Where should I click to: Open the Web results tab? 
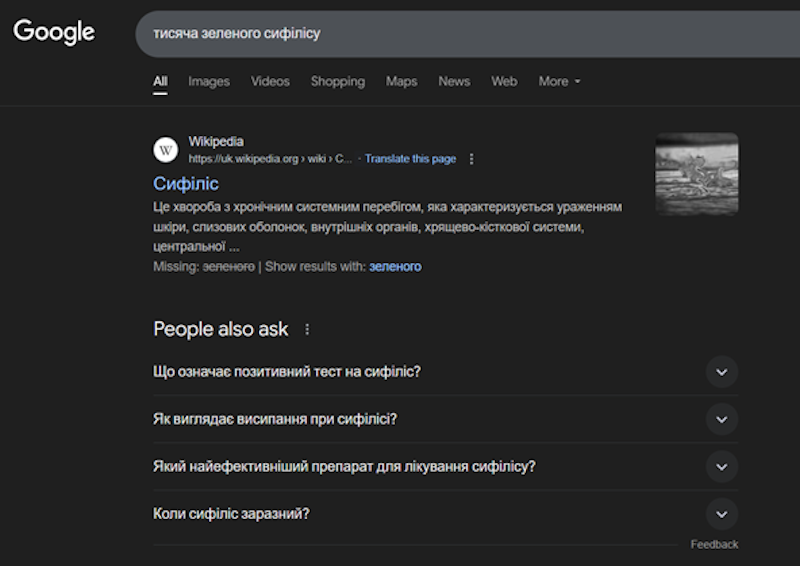click(x=504, y=82)
